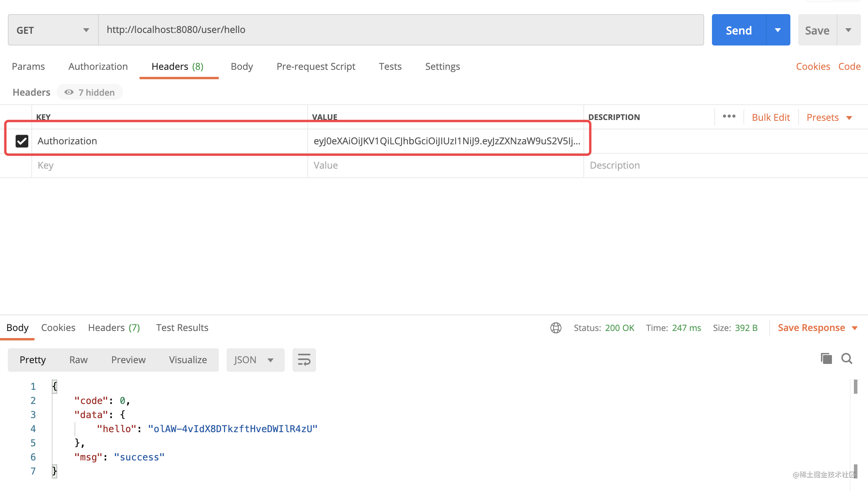Open the response Test Results tab
868x491 pixels.
click(x=182, y=327)
